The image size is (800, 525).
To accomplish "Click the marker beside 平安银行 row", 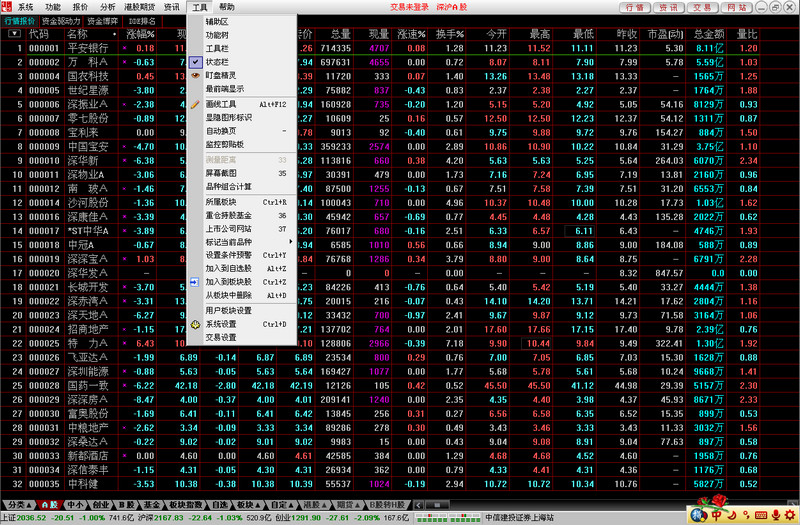I will pyautogui.click(x=124, y=48).
